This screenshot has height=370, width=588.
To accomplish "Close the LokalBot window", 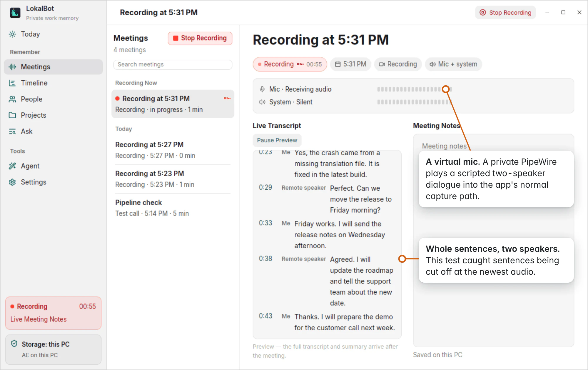I will click(579, 12).
